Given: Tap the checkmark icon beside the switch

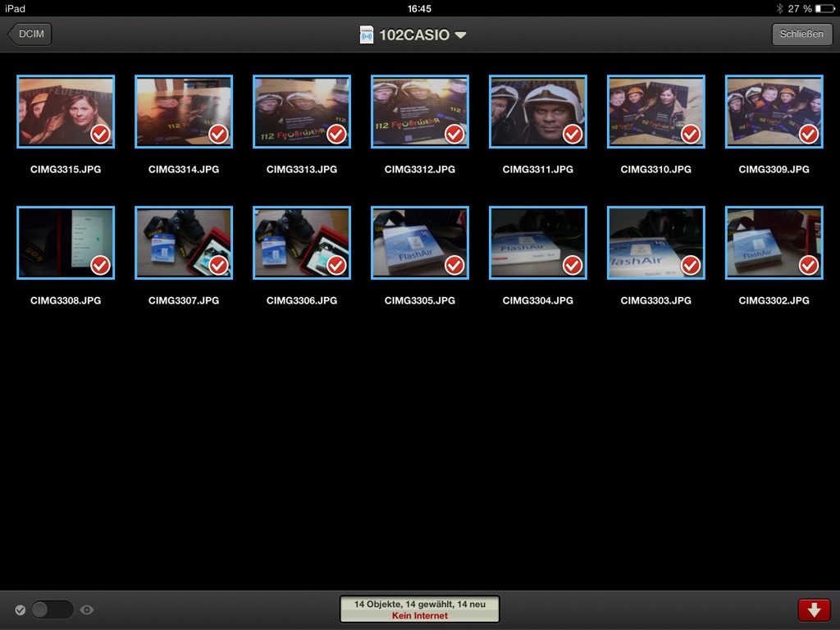Looking at the screenshot, I should tap(21, 609).
